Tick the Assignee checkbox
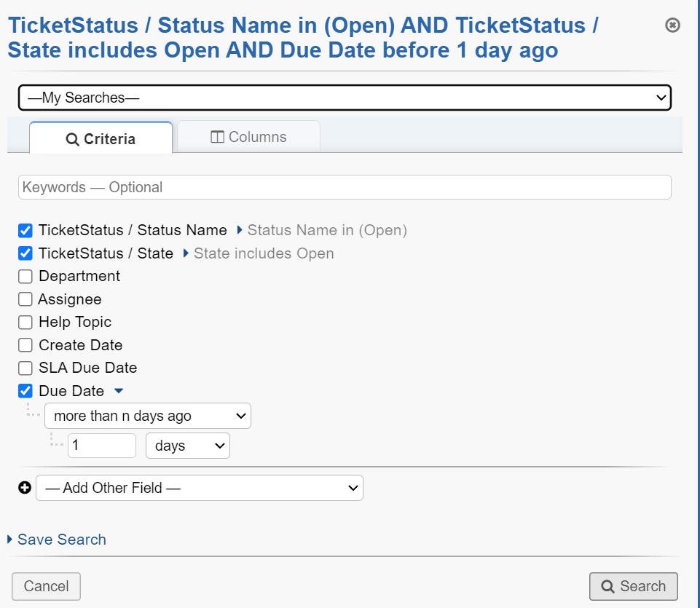The width and height of the screenshot is (700, 608). pos(25,299)
